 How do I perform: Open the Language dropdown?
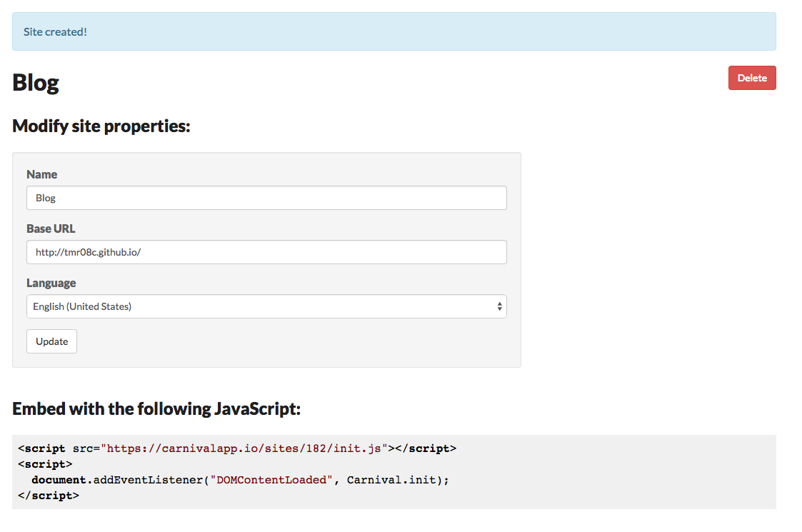pos(266,306)
